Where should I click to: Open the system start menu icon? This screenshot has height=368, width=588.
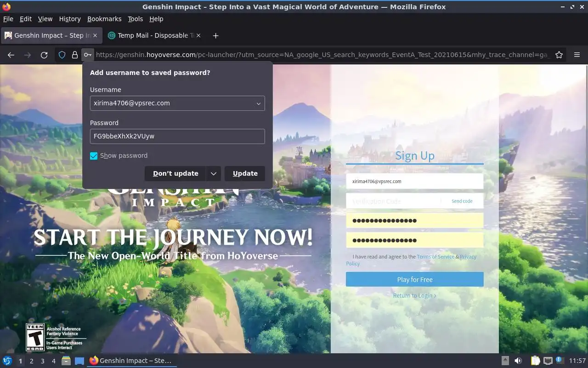pyautogui.click(x=7, y=361)
